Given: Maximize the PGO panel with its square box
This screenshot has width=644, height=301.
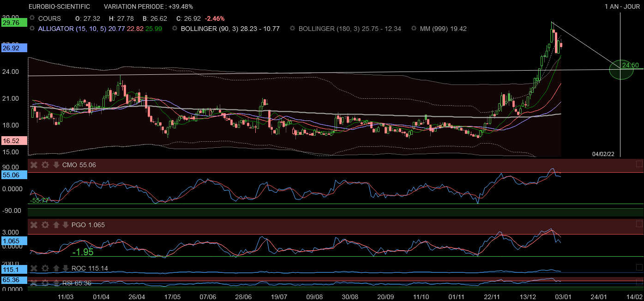Looking at the screenshot, I should [x=639, y=224].
